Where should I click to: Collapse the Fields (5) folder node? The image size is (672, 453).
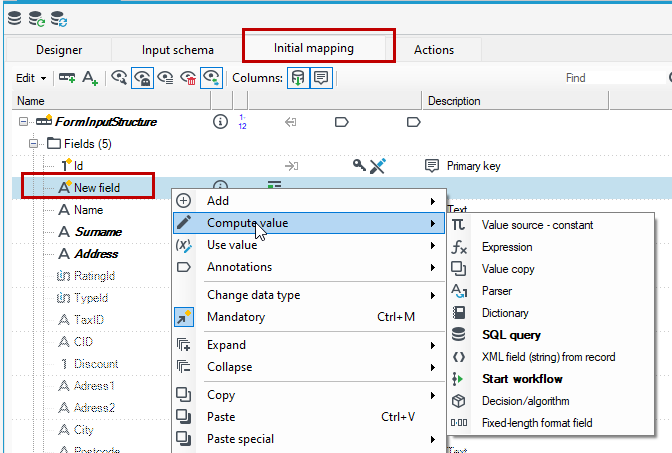coord(33,144)
